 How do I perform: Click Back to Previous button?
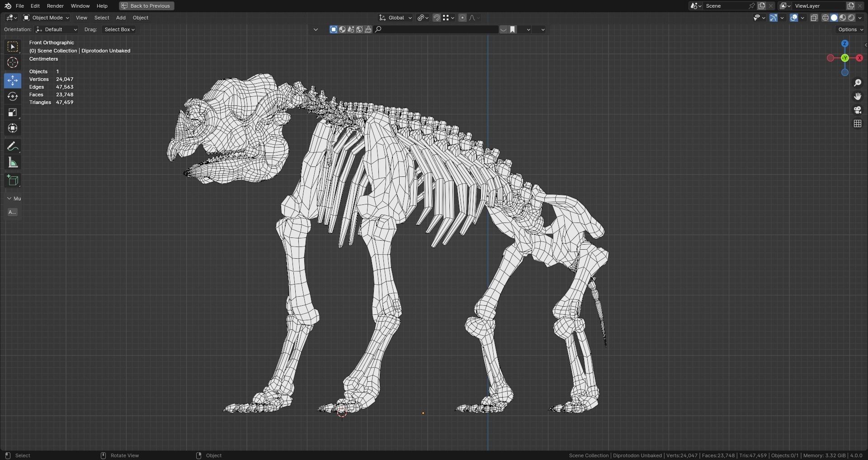pos(146,6)
